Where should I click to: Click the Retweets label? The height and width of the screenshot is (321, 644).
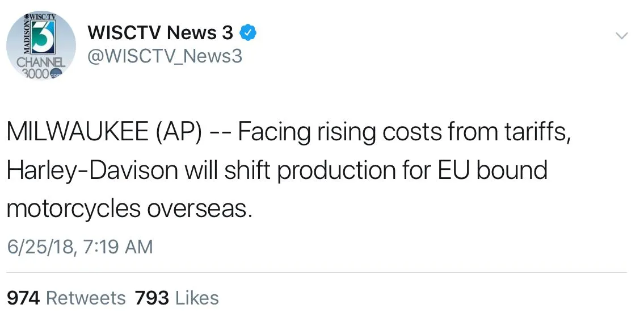tap(86, 298)
